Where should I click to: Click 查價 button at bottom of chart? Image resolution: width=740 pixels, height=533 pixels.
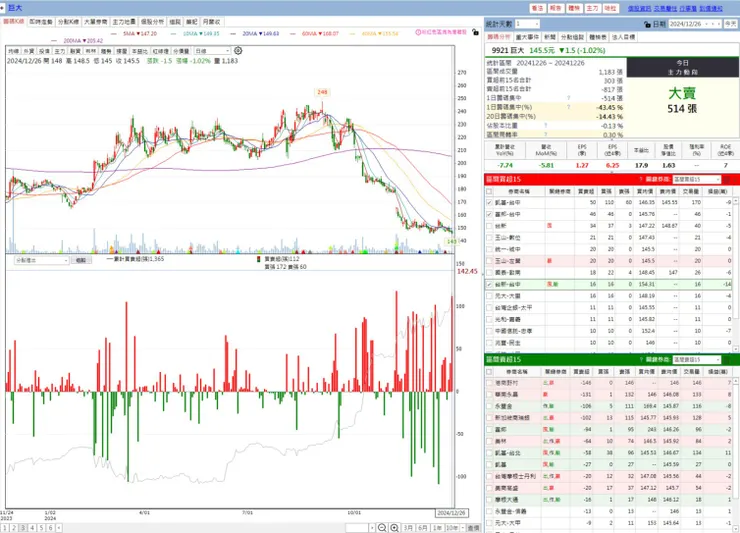[473, 528]
